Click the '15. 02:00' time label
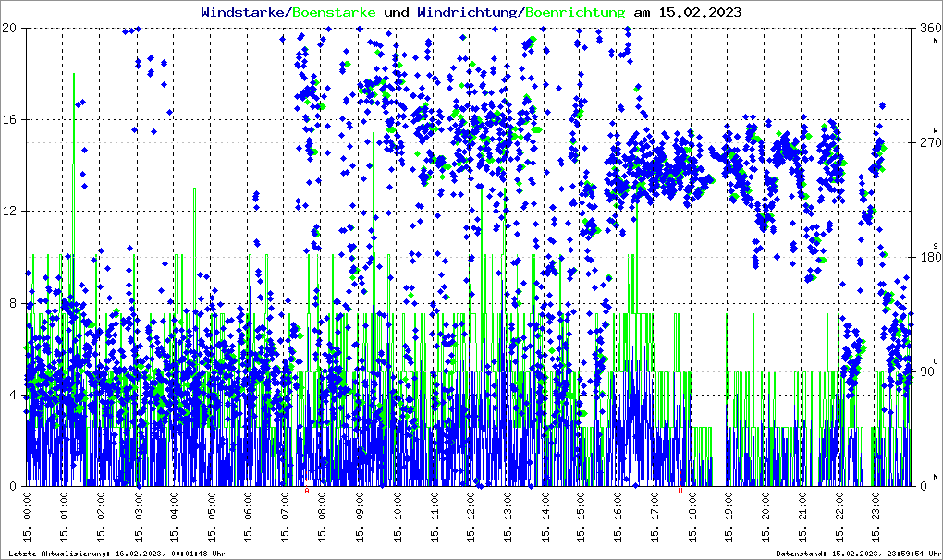This screenshot has height=560, width=943. pos(101,517)
